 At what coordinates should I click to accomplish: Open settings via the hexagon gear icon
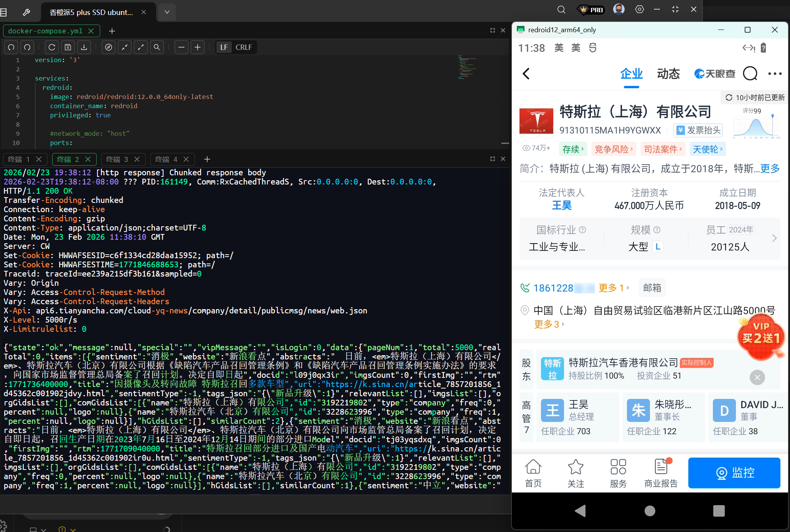click(640, 9)
